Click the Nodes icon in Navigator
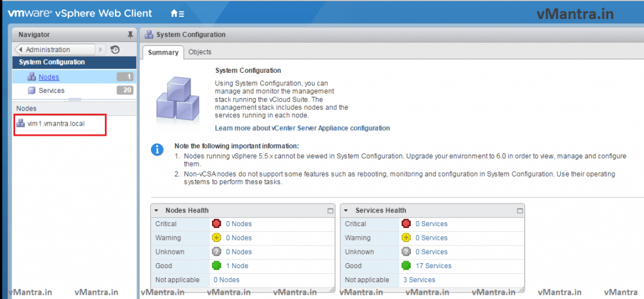 tap(31, 77)
